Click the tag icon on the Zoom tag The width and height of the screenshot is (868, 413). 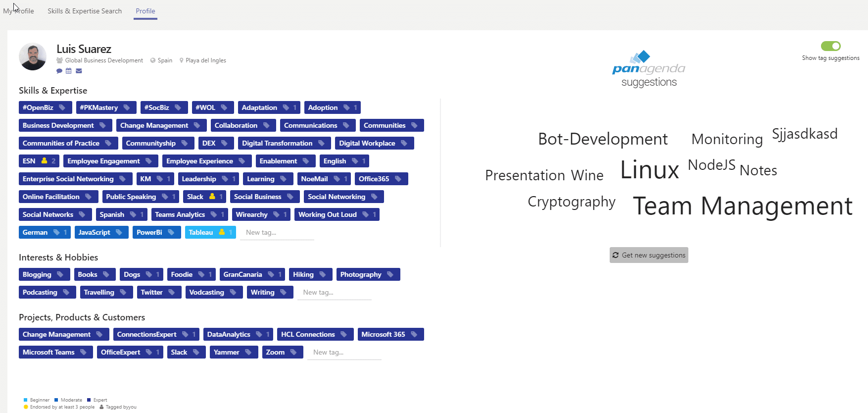click(x=293, y=352)
